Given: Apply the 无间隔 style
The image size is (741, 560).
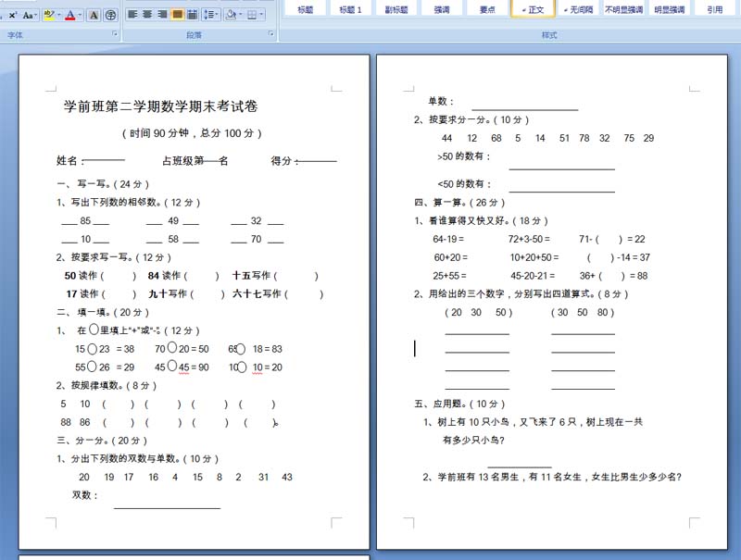Looking at the screenshot, I should click(x=578, y=9).
